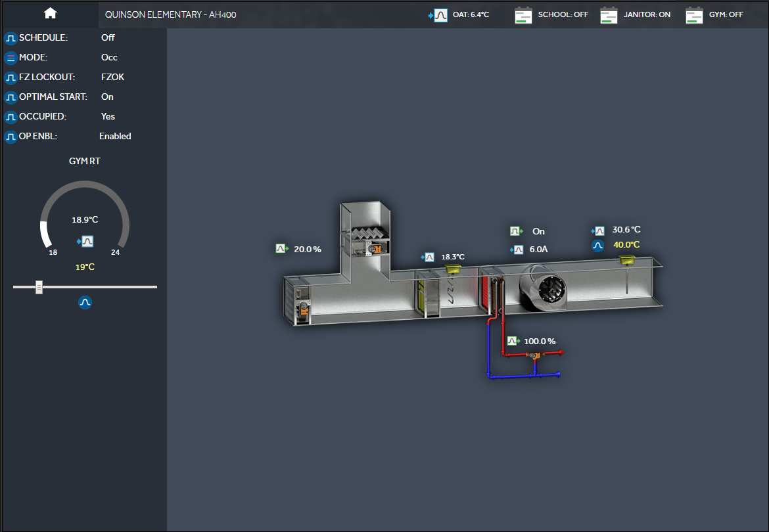Screen dimensions: 769x532
Task: Click the supply air sensor icon by 30.6 °C
Action: pyautogui.click(x=599, y=231)
